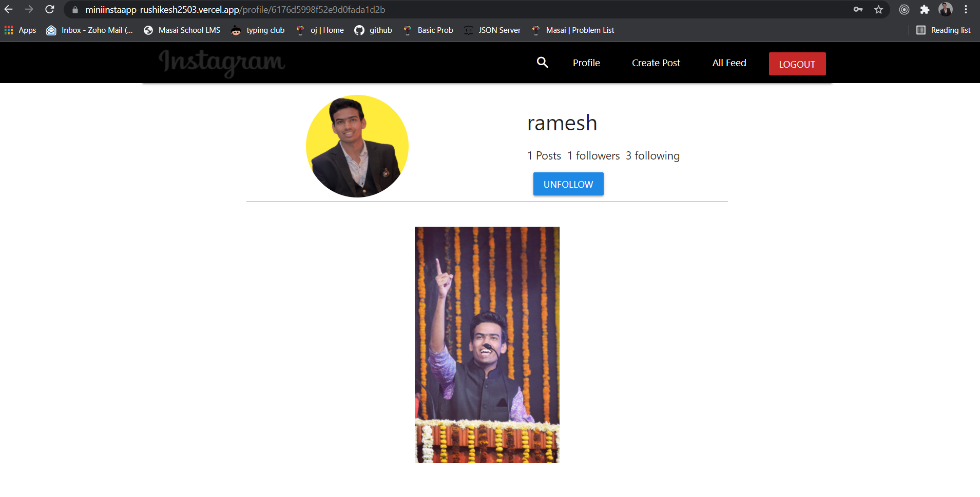The width and height of the screenshot is (980, 497).
Task: Open Apps bookmark shortcut
Action: coord(21,30)
